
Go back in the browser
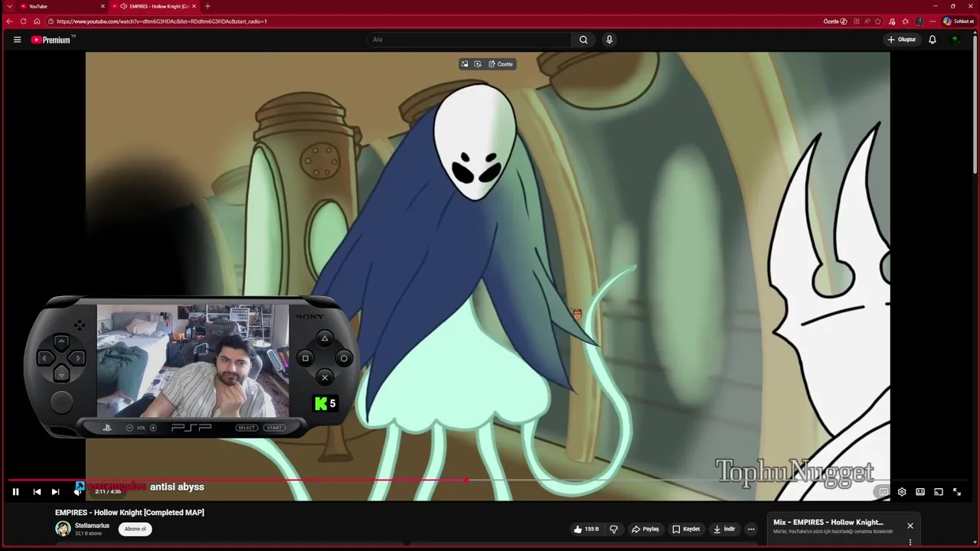pos(9,21)
